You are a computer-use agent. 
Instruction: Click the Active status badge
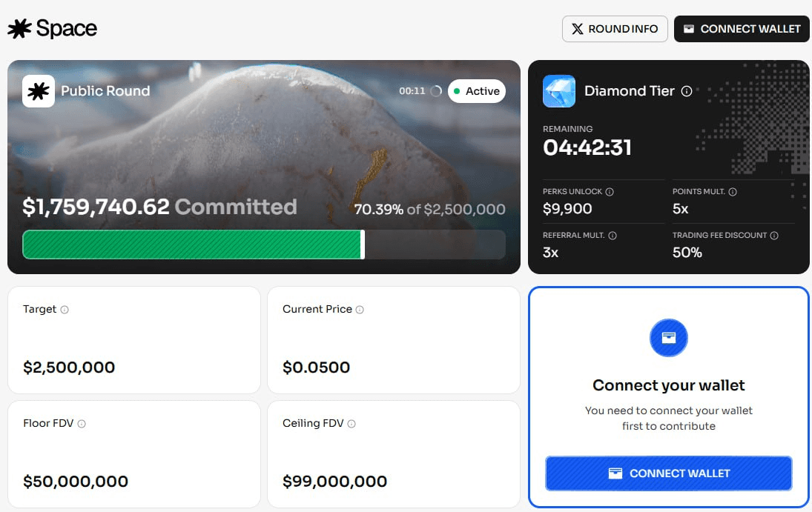(x=477, y=91)
